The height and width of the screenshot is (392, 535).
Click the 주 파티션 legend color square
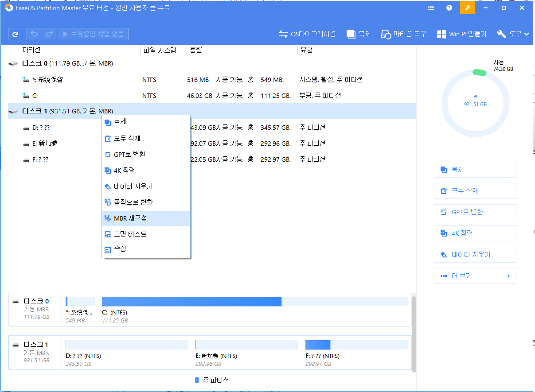[x=197, y=380]
